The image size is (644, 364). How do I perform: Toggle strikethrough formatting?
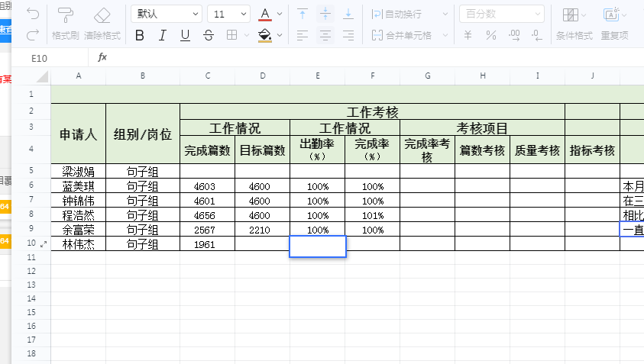pyautogui.click(x=209, y=36)
